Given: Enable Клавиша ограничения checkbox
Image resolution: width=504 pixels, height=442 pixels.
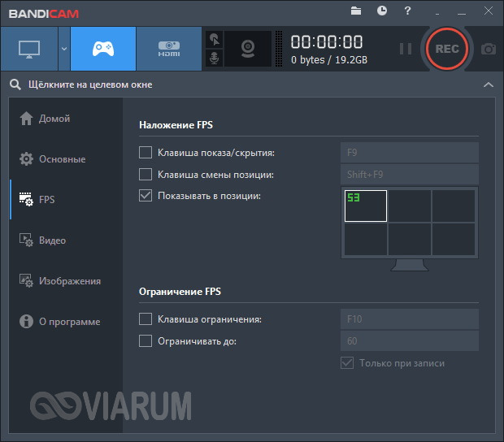Looking at the screenshot, I should (146, 319).
